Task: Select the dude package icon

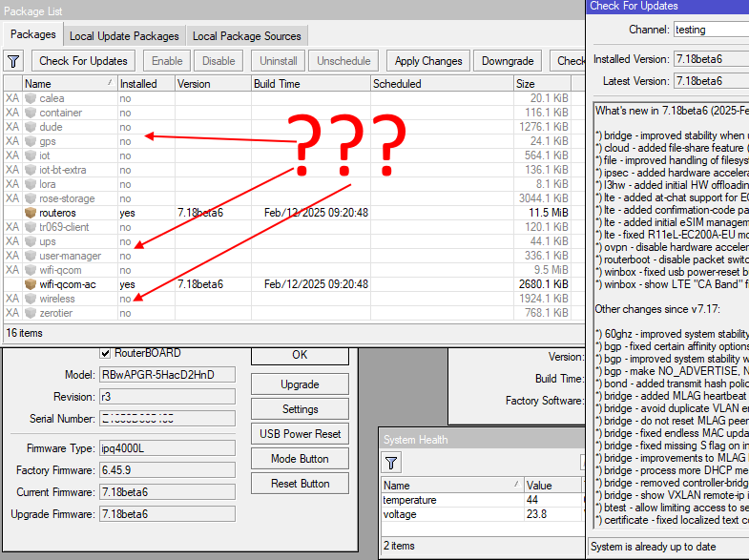Action: (x=31, y=127)
